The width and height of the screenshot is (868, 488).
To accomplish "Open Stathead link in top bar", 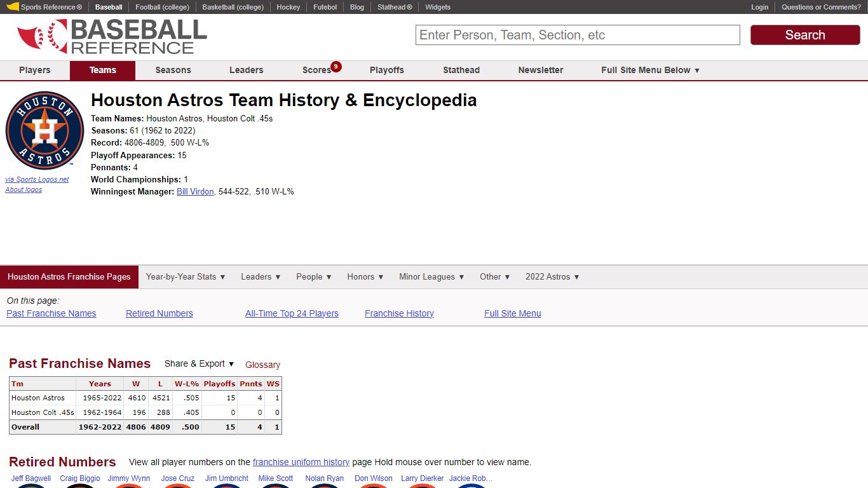I will (x=395, y=7).
